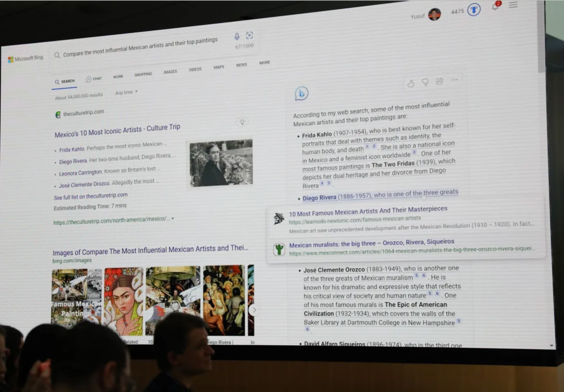Click the Frida Kahlo list link
This screenshot has height=392, width=564.
coord(72,149)
